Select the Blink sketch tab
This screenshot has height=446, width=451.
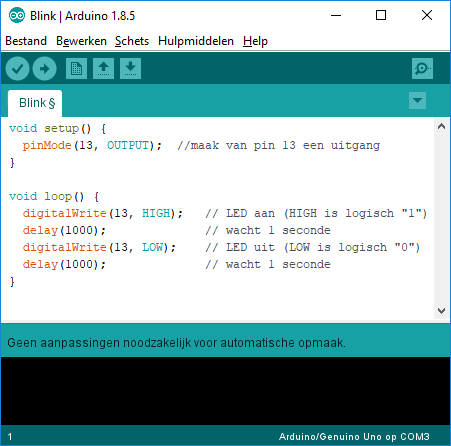35,103
